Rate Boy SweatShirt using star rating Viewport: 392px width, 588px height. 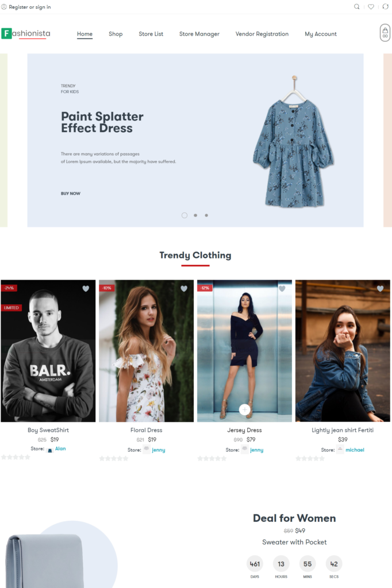click(16, 457)
